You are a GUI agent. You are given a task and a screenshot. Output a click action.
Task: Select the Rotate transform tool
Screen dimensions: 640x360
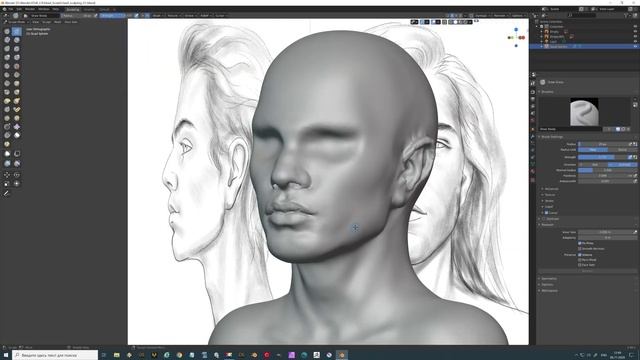(16, 175)
